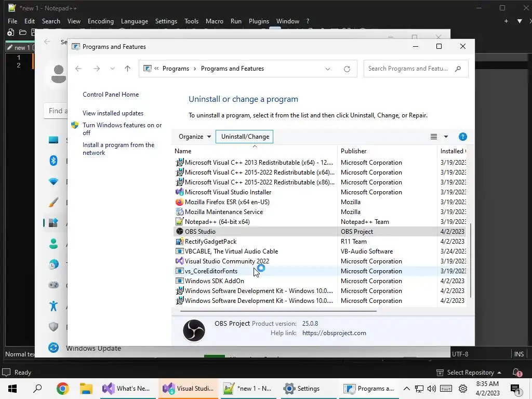
Task: Open View installed updates link
Action: 113,113
